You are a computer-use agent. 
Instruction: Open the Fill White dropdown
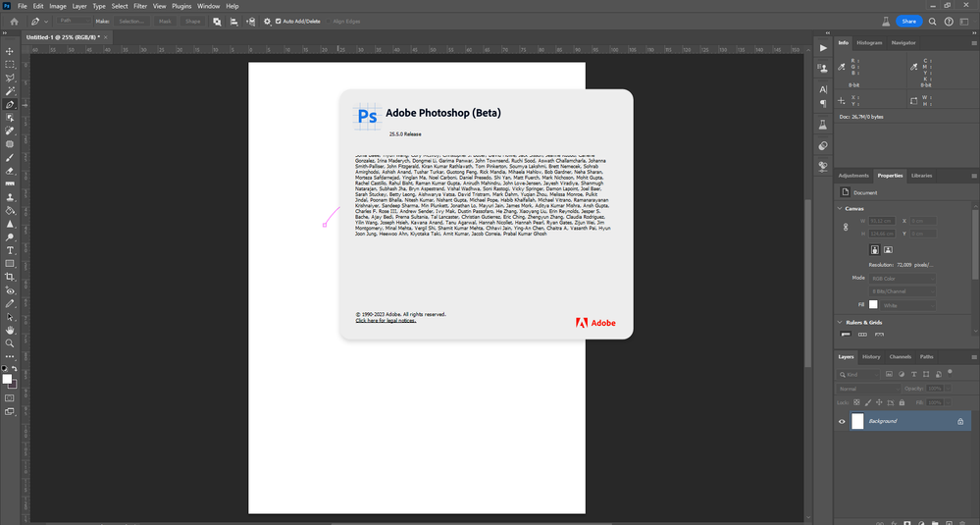coord(908,305)
